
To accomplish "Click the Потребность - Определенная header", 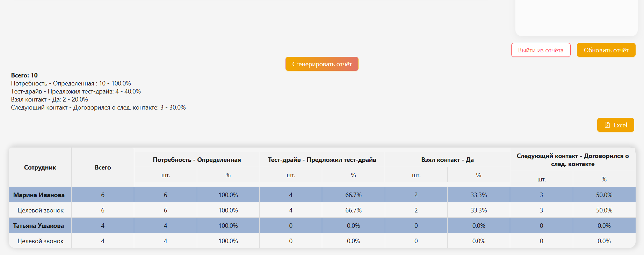I will [197, 160].
